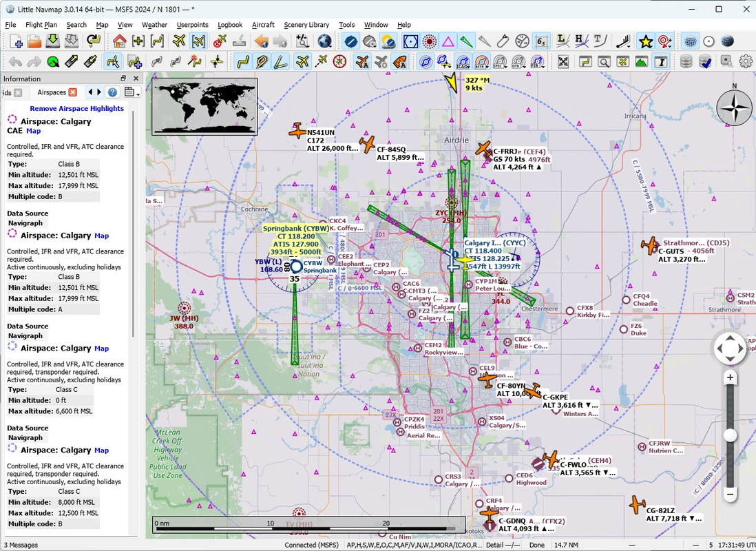Screen dimensions: 756x551
Task: Open ICAO airspaces dropdown
Action: [463, 62]
